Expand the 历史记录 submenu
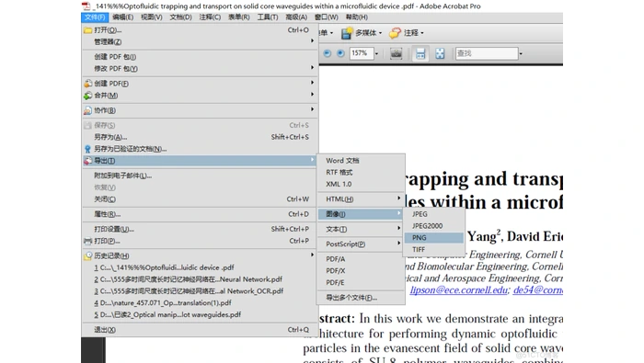Image resolution: width=644 pixels, height=363 pixels. click(x=312, y=255)
